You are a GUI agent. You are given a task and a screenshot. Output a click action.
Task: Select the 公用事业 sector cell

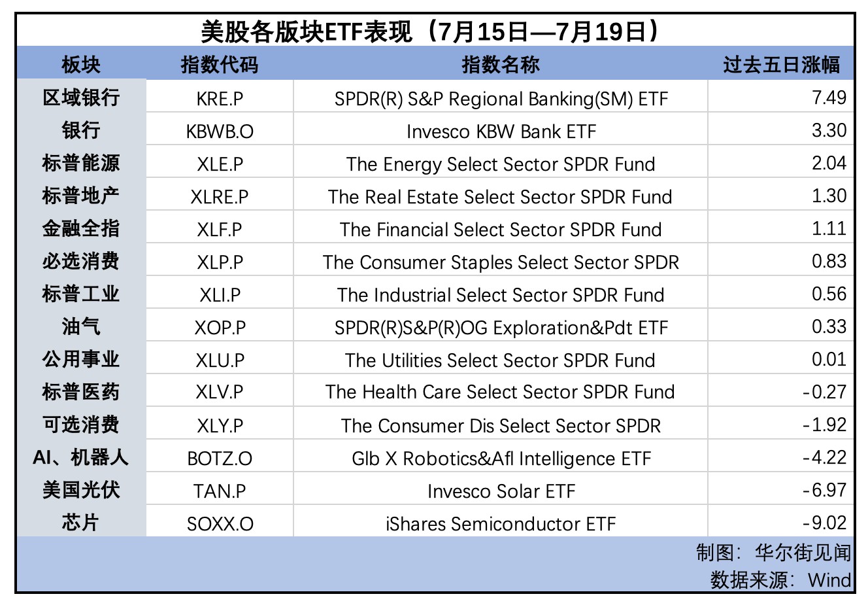pos(81,360)
